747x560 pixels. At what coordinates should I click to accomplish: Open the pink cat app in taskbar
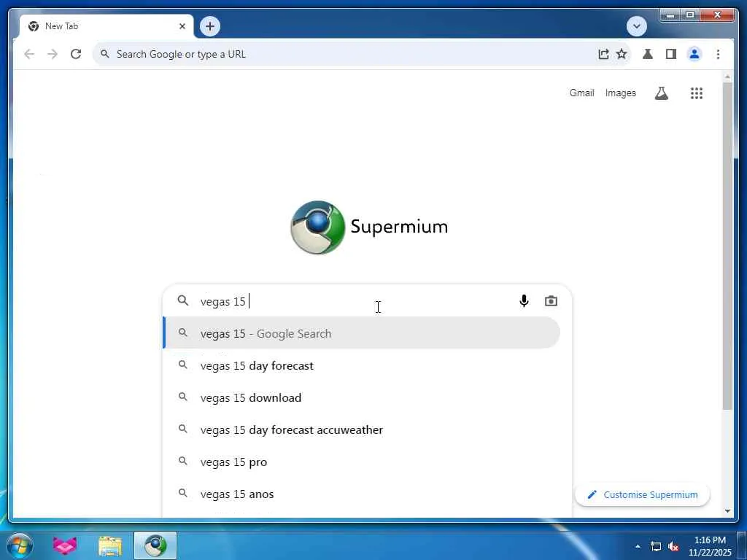point(65,545)
